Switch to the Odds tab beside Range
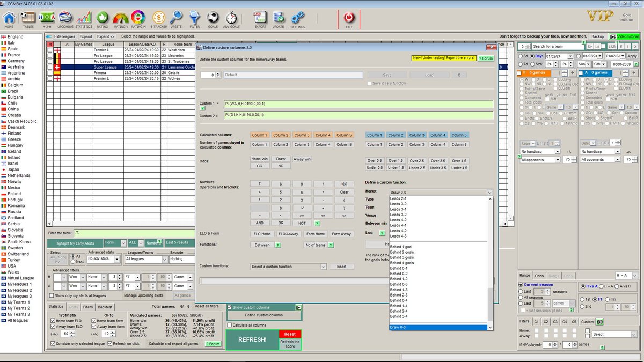Viewport: 644px width, 362px height. pyautogui.click(x=539, y=275)
